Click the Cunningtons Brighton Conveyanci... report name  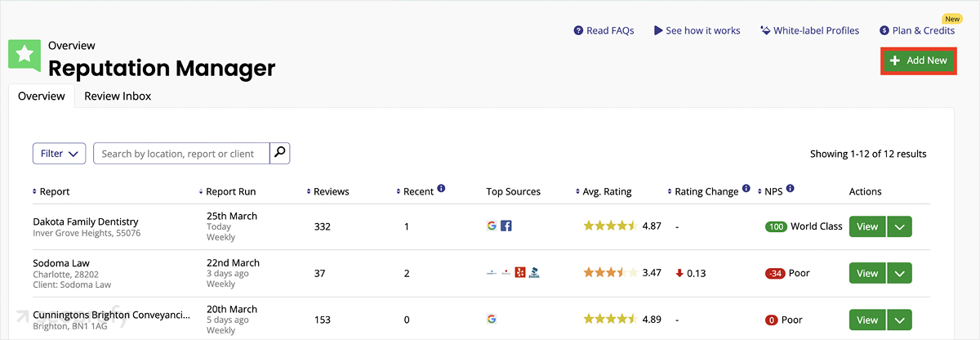[x=111, y=315]
